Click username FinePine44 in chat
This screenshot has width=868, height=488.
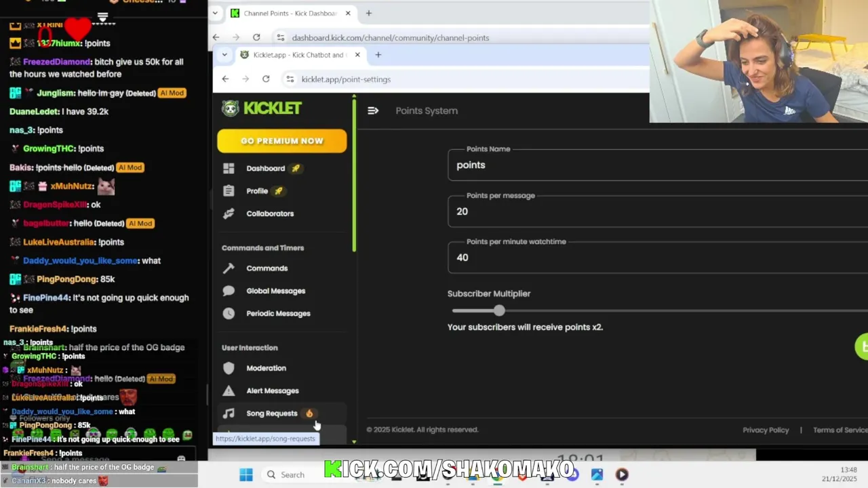pyautogui.click(x=46, y=298)
